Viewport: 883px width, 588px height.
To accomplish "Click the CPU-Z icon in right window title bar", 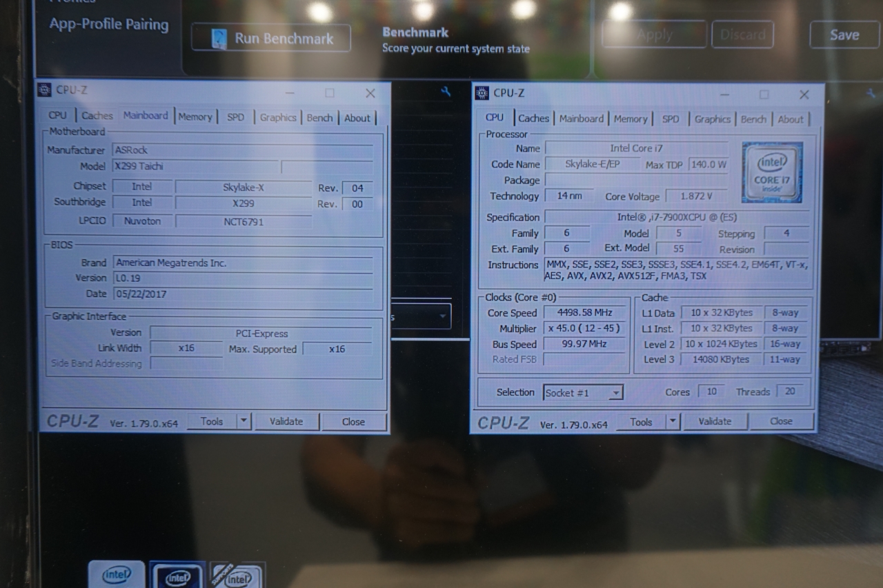I will (482, 93).
